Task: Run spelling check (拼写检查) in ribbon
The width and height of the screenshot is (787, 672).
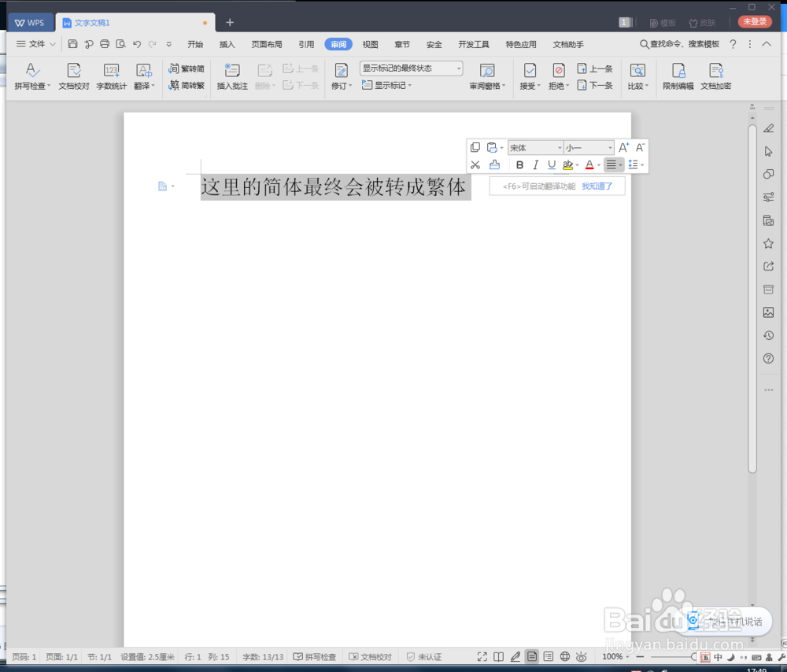Action: (32, 77)
